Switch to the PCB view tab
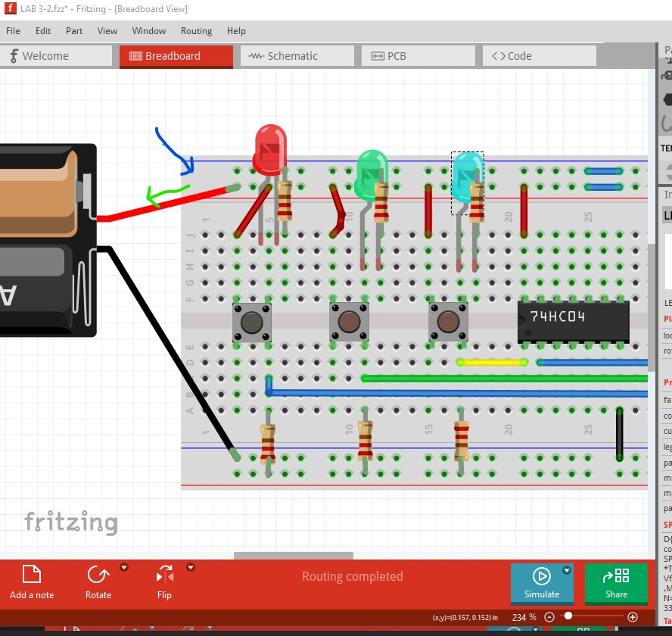Image resolution: width=672 pixels, height=636 pixels. 418,56
